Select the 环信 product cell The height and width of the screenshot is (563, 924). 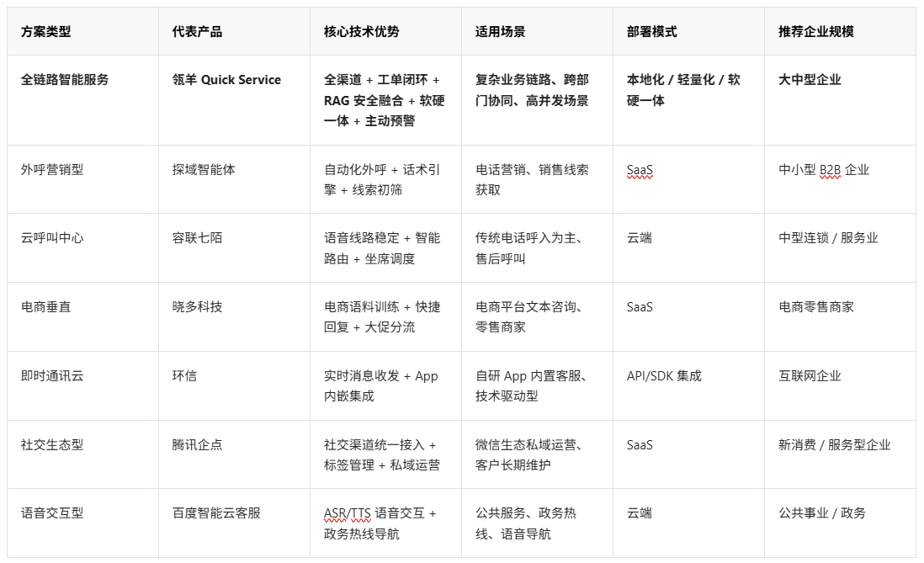coord(234,385)
